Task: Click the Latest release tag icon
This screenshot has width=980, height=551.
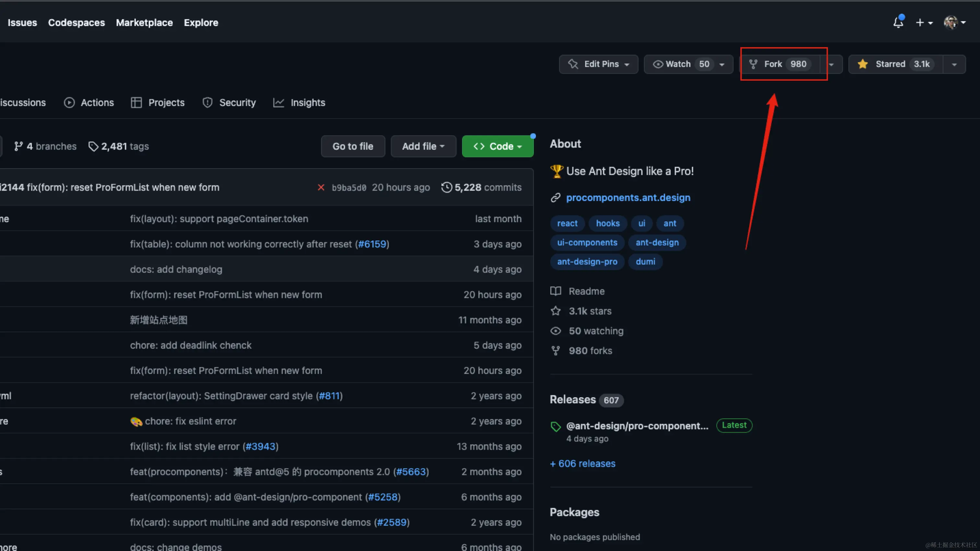Action: coord(555,427)
